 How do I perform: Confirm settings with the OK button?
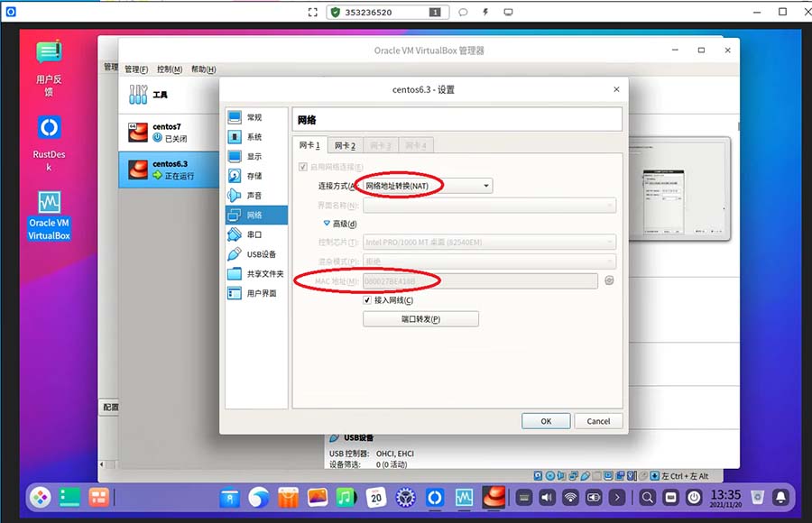coord(546,421)
